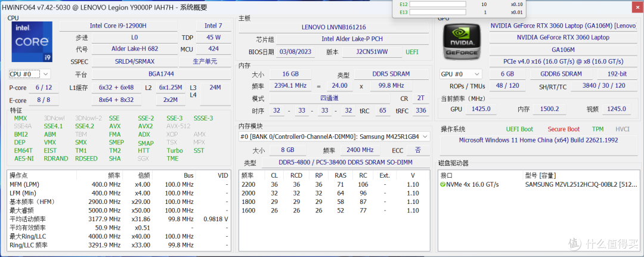Click the CR value 2T
Screen dimensions: 644x257
click(x=420, y=98)
